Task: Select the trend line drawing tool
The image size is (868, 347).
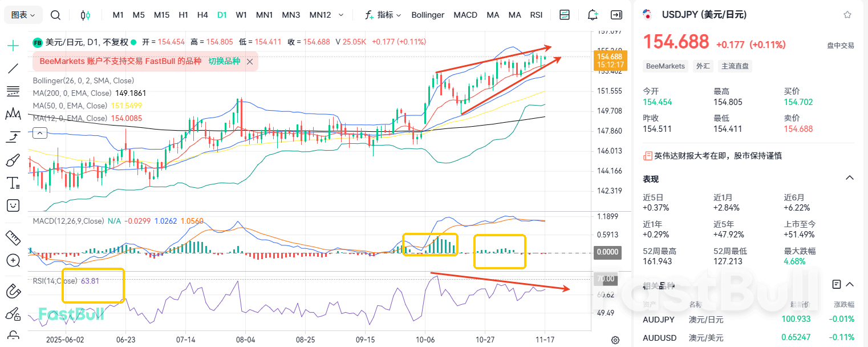Action: [12, 68]
